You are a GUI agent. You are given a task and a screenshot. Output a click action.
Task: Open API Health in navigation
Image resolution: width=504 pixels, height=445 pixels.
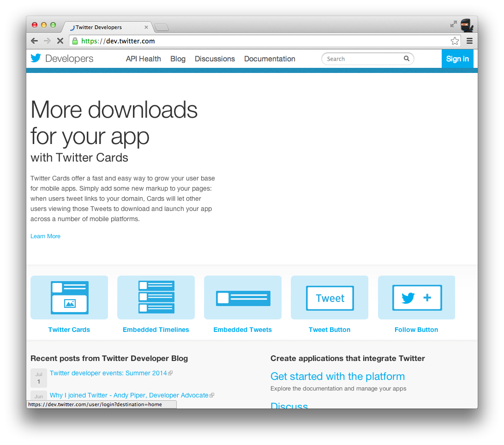[144, 59]
